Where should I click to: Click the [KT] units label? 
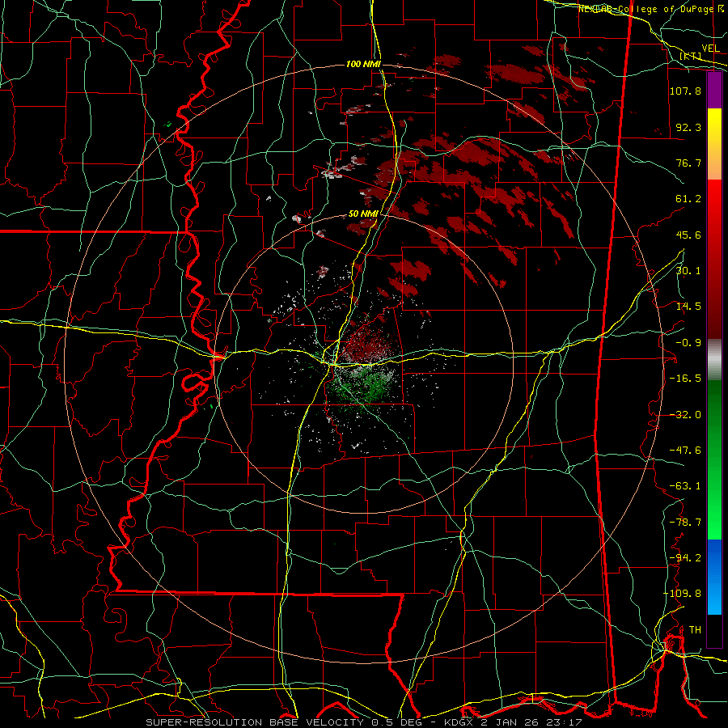(x=691, y=56)
